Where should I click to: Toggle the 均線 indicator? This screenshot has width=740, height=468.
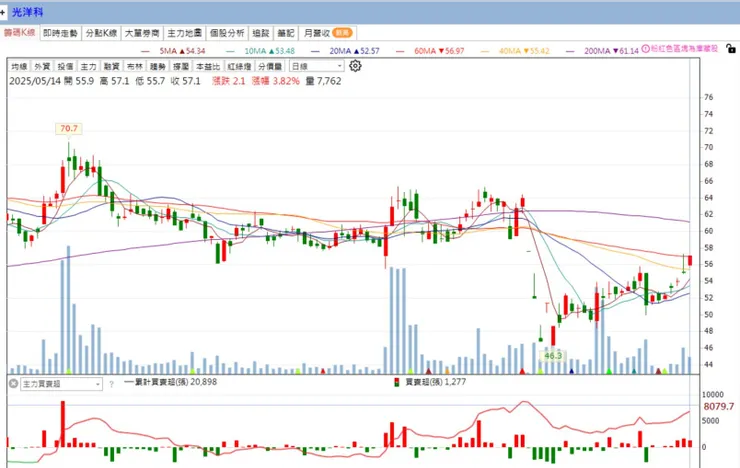coord(19,67)
